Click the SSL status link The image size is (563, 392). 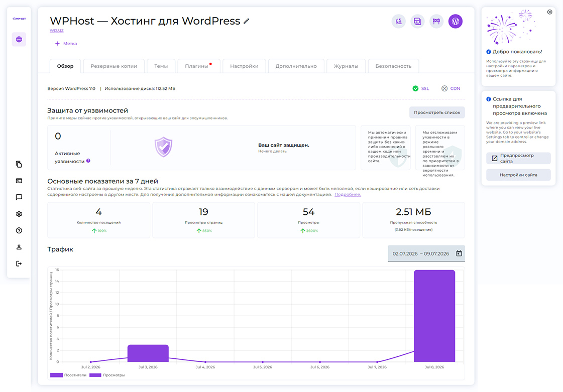(425, 88)
